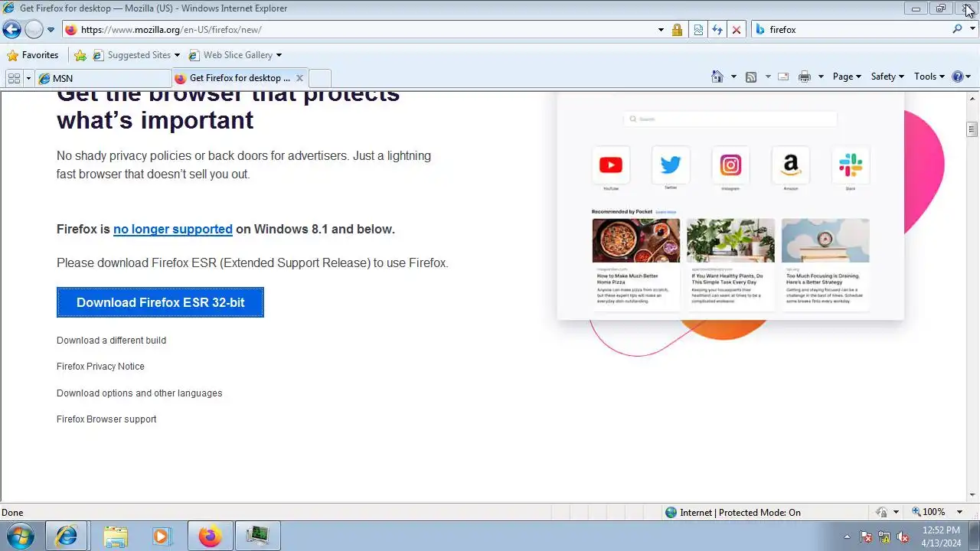Image resolution: width=980 pixels, height=551 pixels.
Task: Click the Healthy Plants article thumbnail
Action: pos(730,240)
